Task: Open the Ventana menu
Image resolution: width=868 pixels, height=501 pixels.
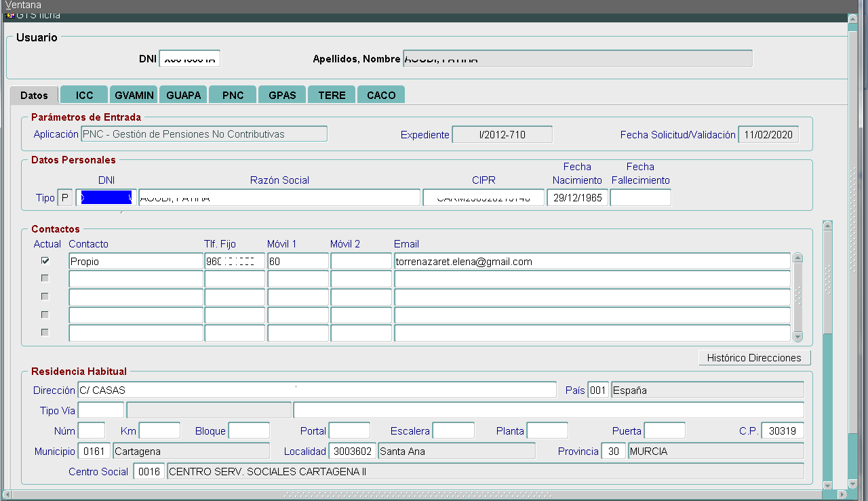Action: coord(23,5)
